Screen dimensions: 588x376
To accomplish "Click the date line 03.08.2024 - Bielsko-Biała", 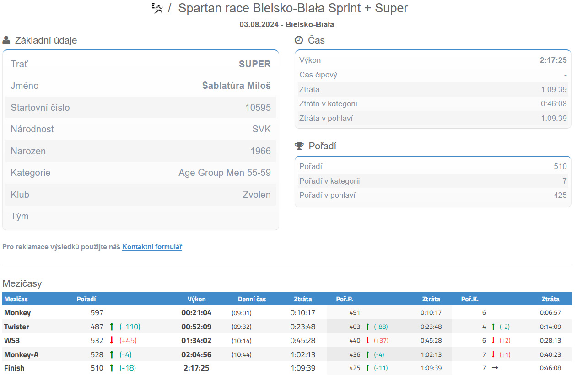I will (287, 24).
